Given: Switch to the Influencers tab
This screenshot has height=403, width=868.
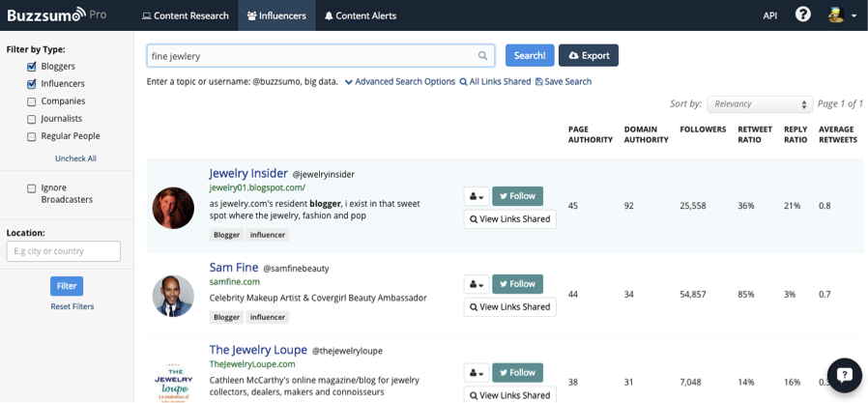Looking at the screenshot, I should click(x=276, y=15).
